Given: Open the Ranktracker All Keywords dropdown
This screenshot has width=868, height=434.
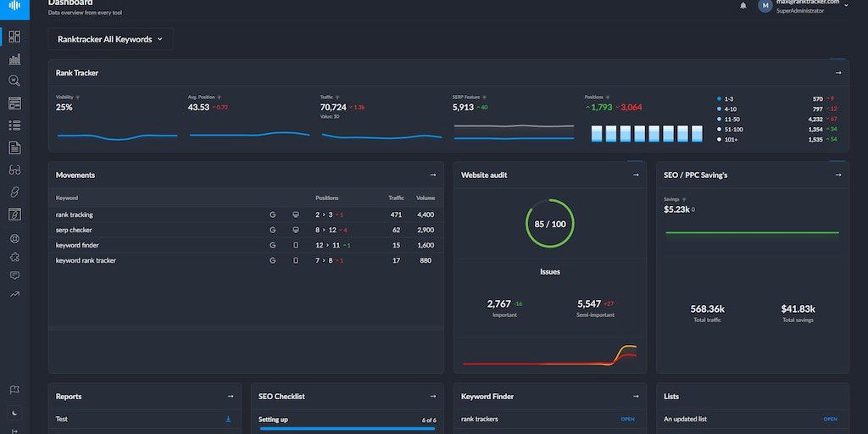Looking at the screenshot, I should point(110,39).
